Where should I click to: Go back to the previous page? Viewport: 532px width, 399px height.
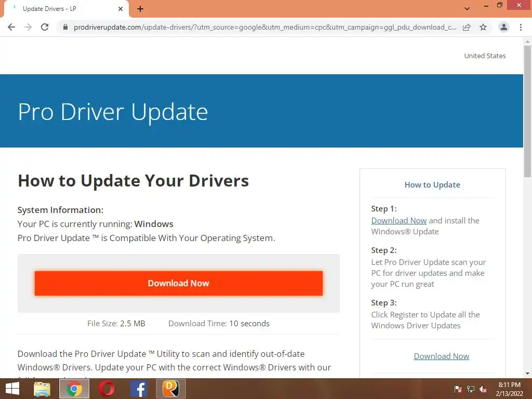(11, 27)
